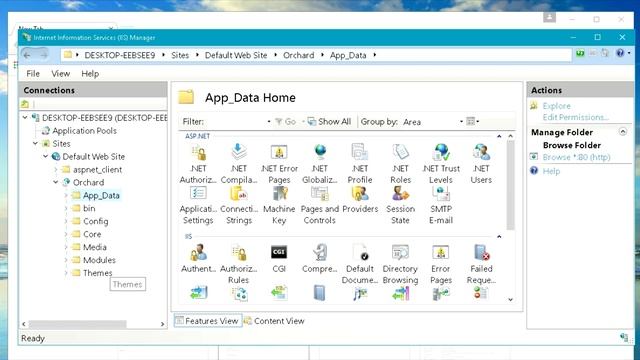The height and width of the screenshot is (360, 640).
Task: Click Browse *:80 (http) link
Action: (576, 157)
